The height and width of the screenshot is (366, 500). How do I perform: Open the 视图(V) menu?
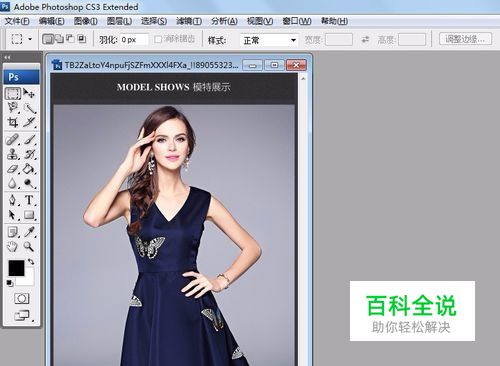[260, 21]
